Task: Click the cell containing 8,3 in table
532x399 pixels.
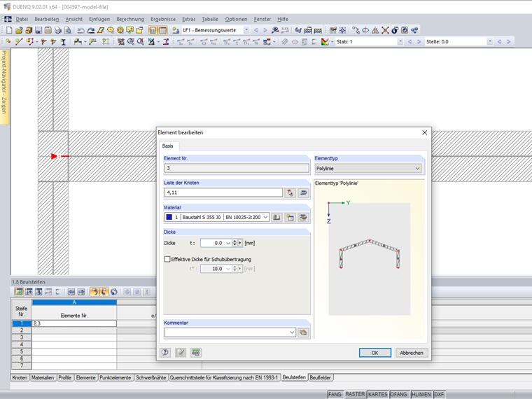Action: tap(74, 323)
